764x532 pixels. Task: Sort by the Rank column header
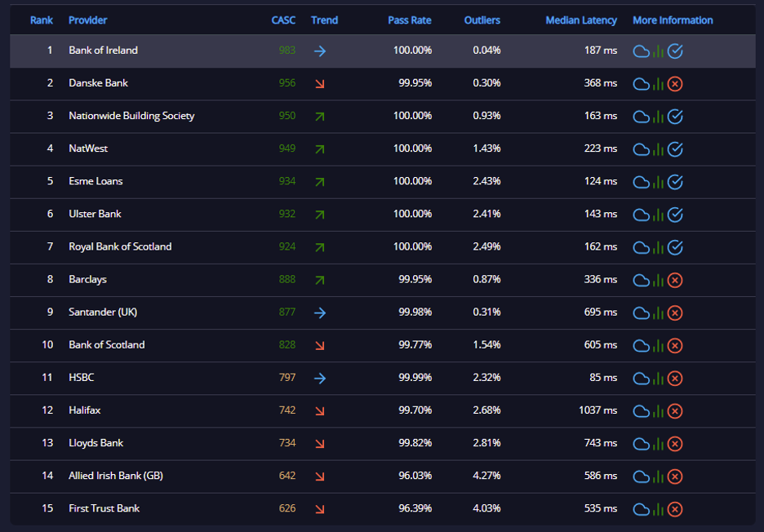click(42, 20)
